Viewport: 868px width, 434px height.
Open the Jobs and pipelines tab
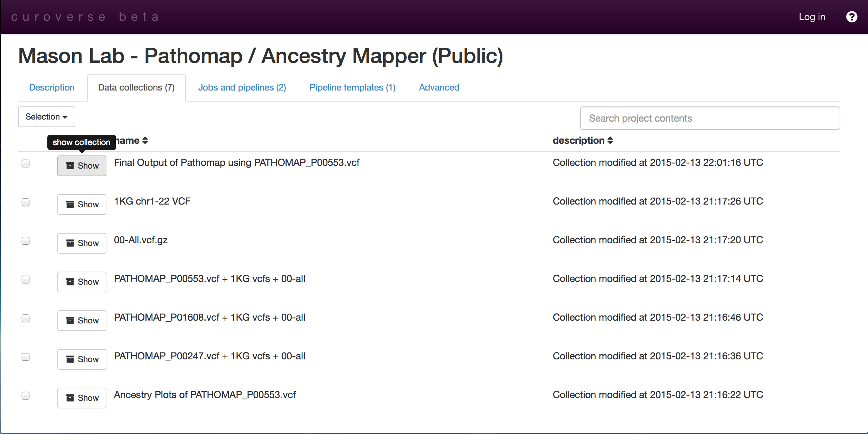pos(242,87)
